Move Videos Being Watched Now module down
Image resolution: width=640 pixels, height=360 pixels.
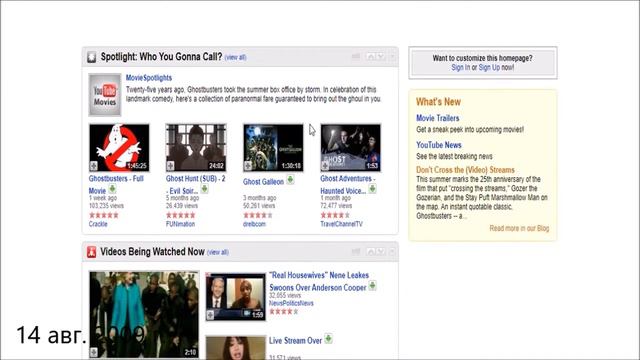tap(380, 251)
